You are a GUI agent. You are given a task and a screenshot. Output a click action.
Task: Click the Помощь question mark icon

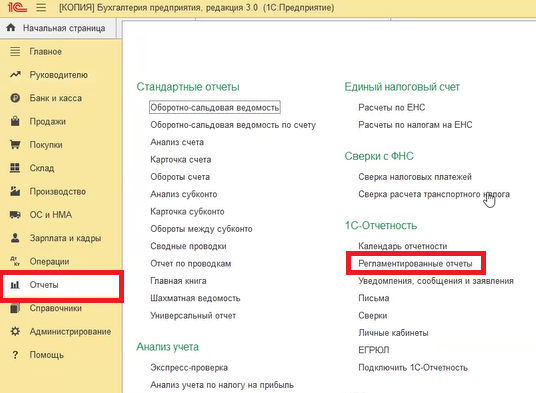pos(15,355)
